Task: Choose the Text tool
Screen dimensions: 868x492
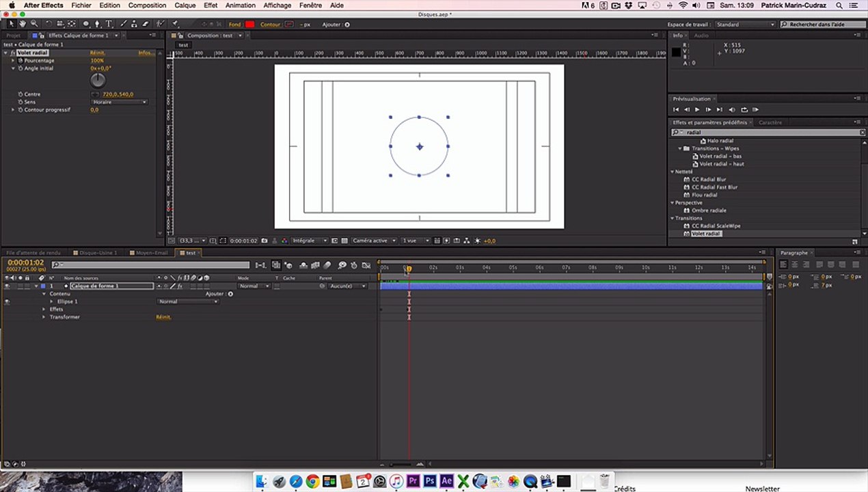Action: 109,24
